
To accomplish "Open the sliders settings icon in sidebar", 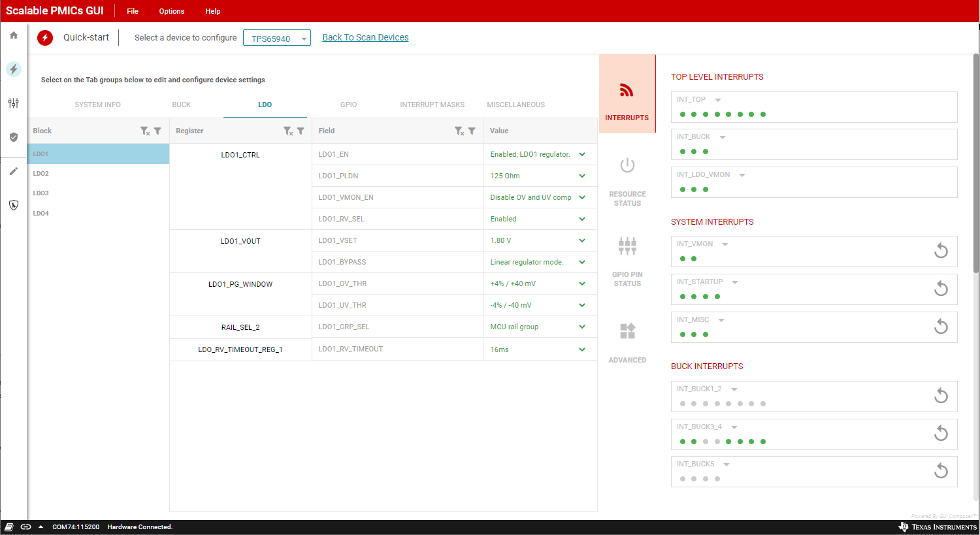I will (14, 103).
